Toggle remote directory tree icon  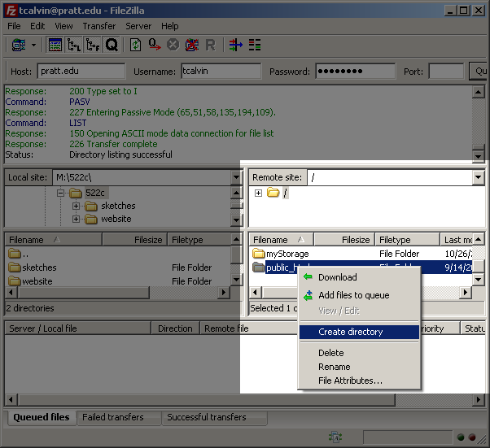(93, 46)
